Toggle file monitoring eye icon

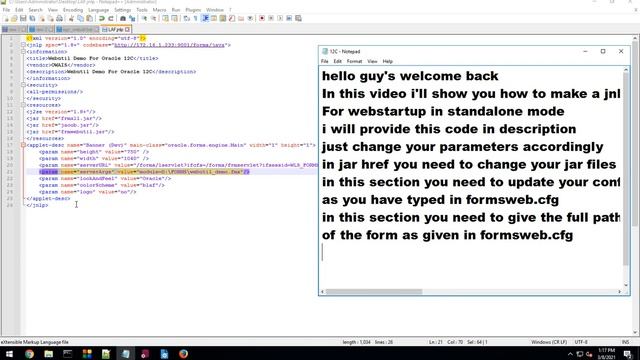tap(250, 18)
